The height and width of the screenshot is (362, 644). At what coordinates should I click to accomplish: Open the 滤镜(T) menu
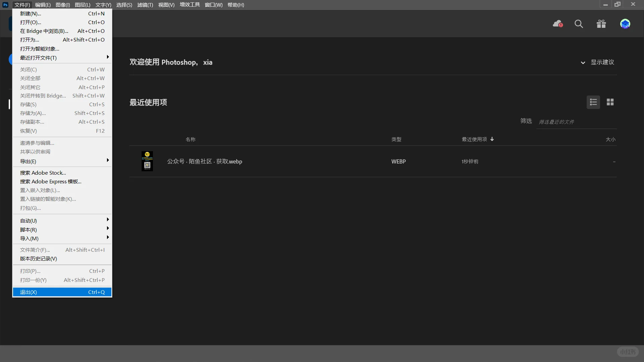click(145, 5)
